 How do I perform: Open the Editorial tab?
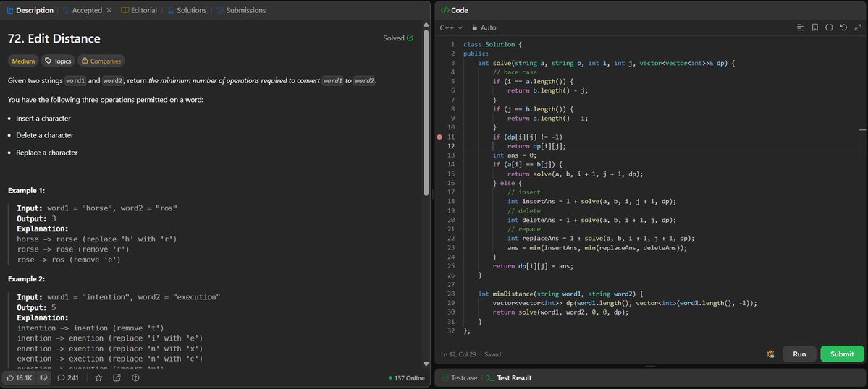click(139, 11)
